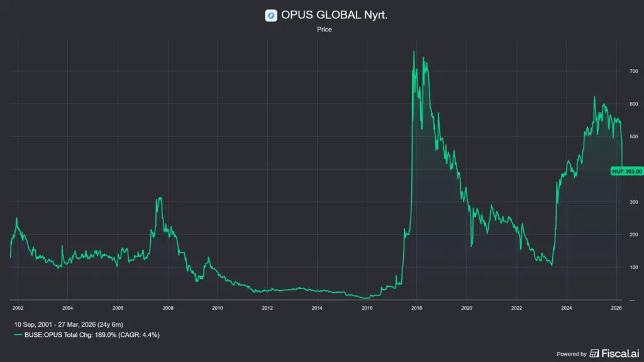Click the OPUS GLOBAL Nyrt. chart title
644x362 pixels.
click(x=335, y=15)
